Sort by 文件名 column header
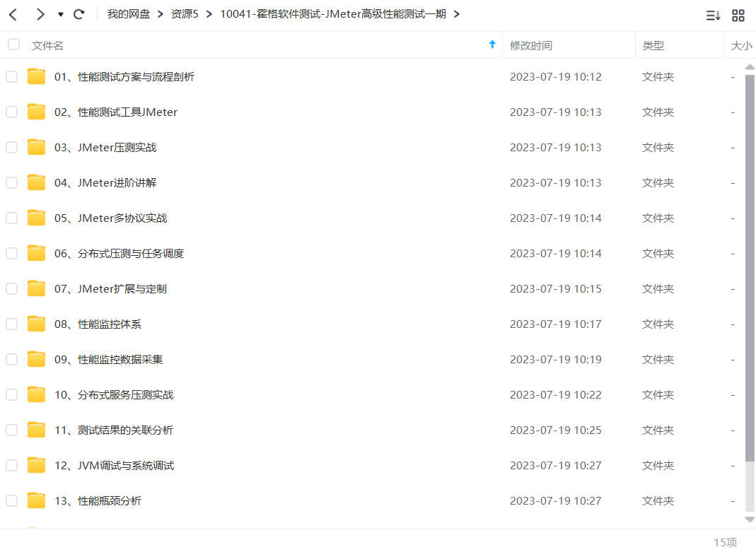The image size is (756, 552). click(47, 46)
